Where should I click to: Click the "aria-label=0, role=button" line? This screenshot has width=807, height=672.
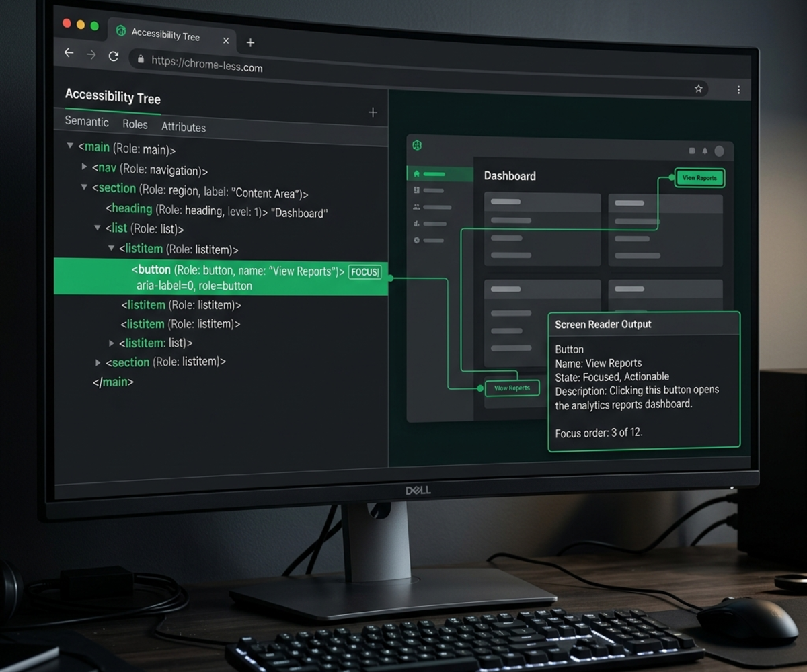(x=194, y=286)
